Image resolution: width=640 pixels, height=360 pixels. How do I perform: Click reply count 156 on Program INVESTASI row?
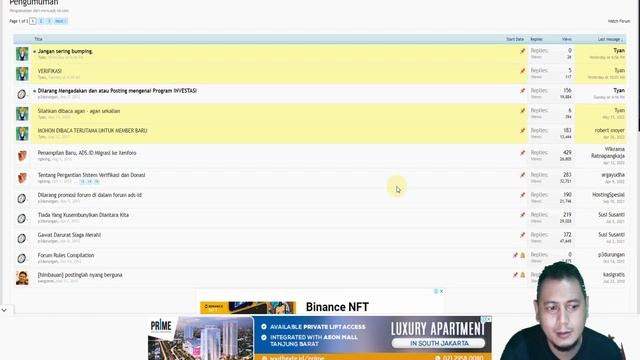567,90
